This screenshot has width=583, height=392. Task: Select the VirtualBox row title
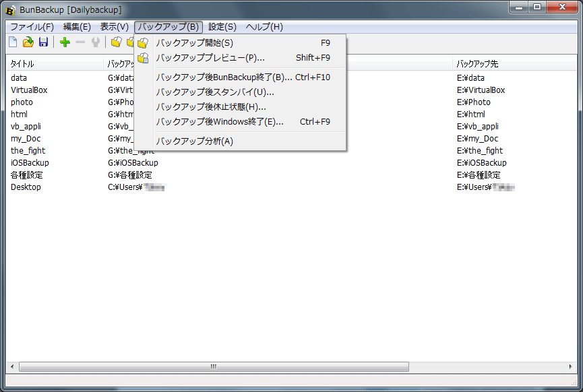[29, 90]
